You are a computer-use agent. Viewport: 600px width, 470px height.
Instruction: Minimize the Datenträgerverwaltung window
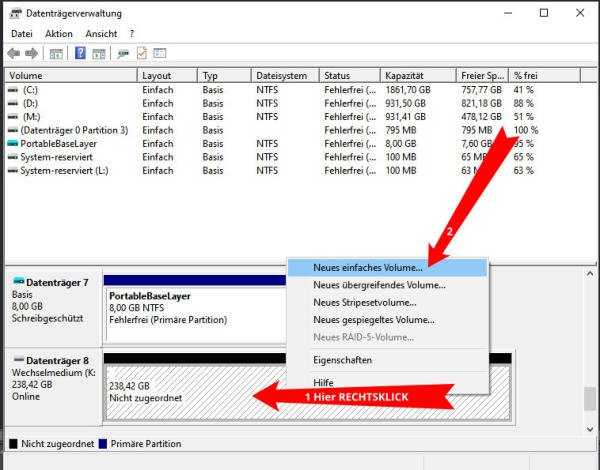[x=508, y=13]
